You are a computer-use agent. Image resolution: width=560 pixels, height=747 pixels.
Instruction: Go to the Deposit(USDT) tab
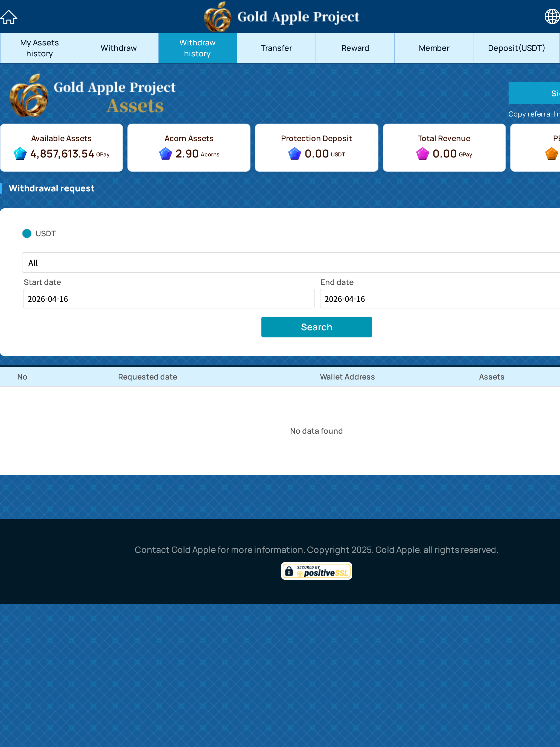pos(516,48)
